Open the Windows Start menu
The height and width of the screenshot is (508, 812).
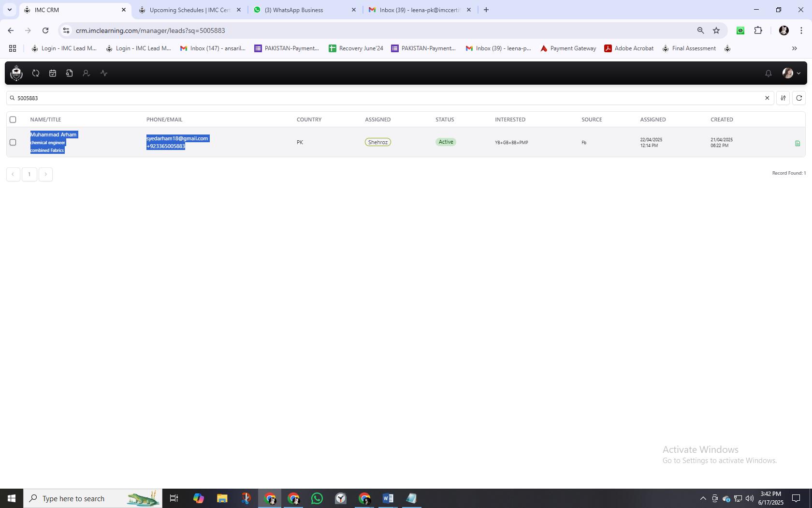tap(12, 498)
